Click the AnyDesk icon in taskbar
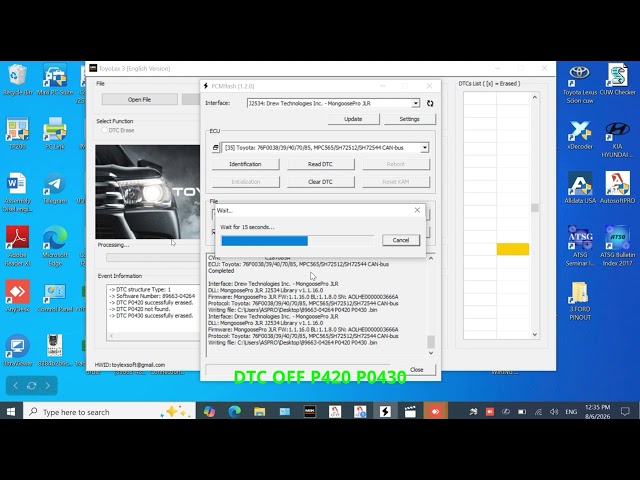 (x=435, y=411)
